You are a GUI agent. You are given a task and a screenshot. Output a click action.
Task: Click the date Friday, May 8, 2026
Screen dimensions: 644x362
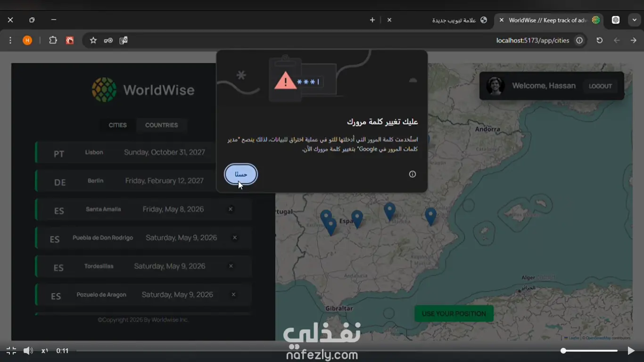pos(173,209)
